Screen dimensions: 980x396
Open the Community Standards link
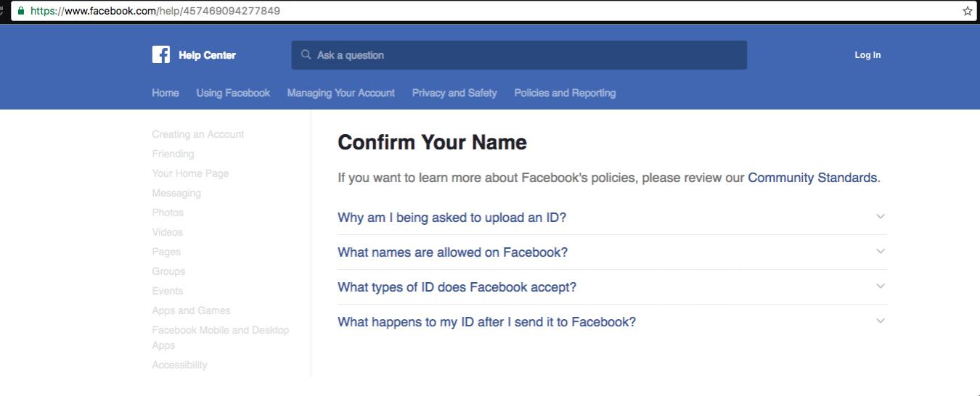[812, 178]
